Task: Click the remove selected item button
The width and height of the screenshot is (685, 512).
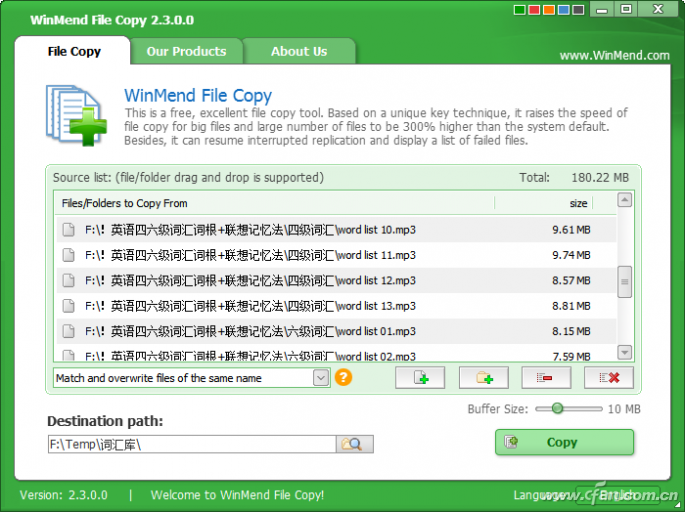Action: (x=546, y=378)
